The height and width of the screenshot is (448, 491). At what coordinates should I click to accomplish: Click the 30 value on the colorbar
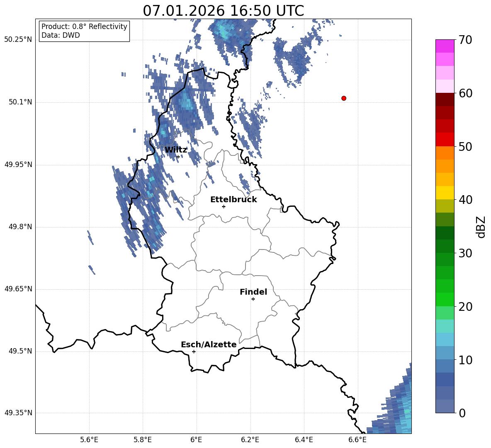click(x=465, y=253)
